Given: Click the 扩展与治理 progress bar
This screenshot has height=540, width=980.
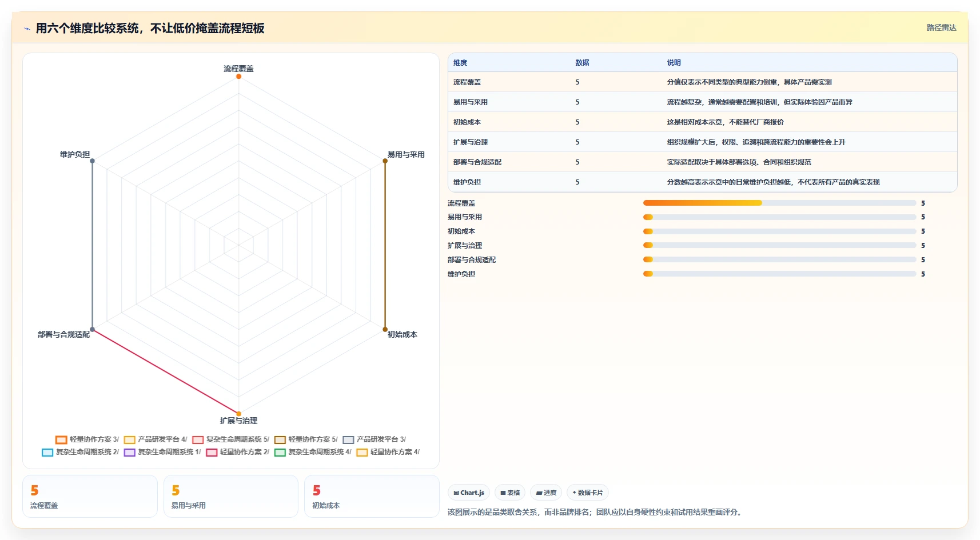Looking at the screenshot, I should tap(780, 245).
